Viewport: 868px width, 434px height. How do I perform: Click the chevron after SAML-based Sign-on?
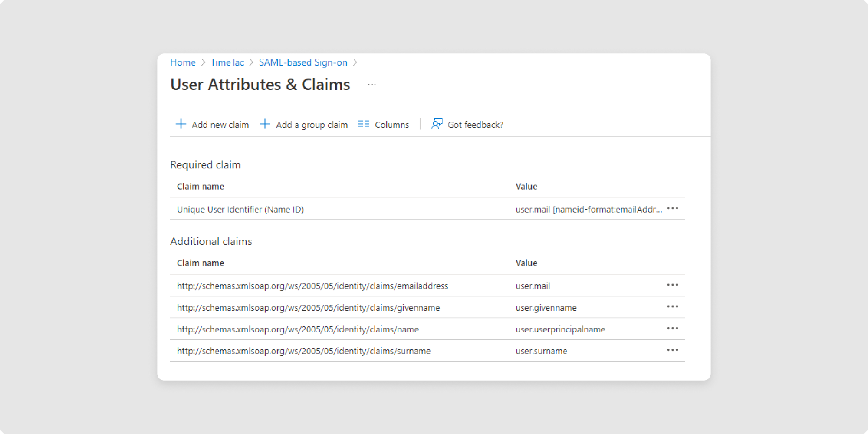tap(355, 62)
